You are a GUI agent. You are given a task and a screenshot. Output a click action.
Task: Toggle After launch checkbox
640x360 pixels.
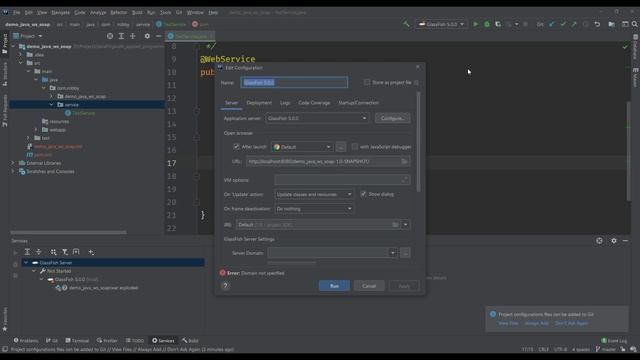[x=236, y=147]
